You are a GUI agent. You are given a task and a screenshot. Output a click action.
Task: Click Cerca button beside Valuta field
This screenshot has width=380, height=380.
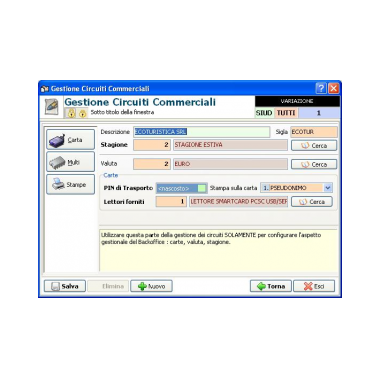314,164
